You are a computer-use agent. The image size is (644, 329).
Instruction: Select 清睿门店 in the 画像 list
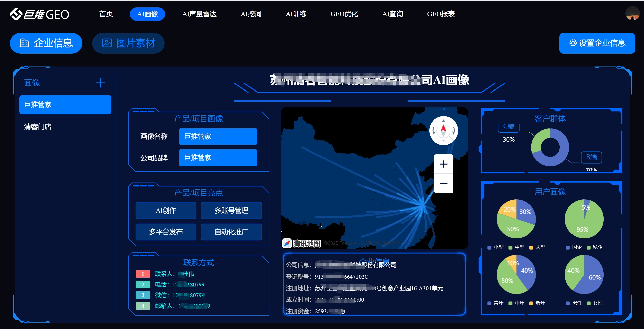pos(38,127)
